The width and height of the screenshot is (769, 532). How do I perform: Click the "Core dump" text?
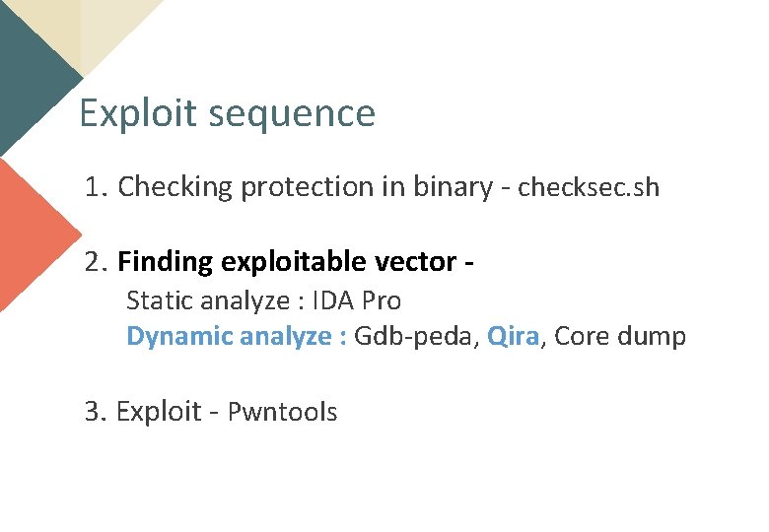621,336
